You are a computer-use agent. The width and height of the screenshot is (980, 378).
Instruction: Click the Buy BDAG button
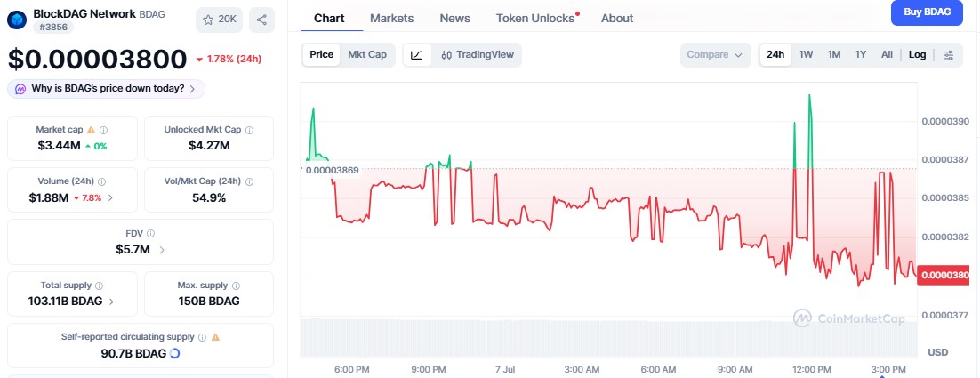[x=927, y=12]
